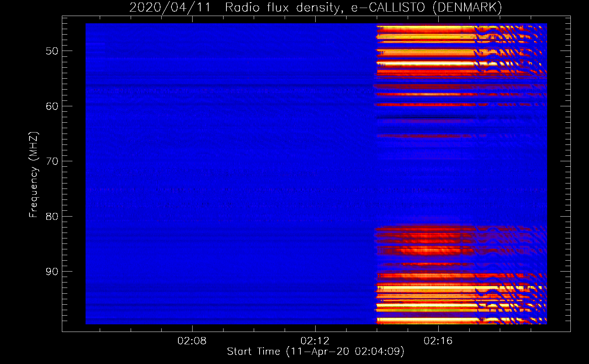Click the '80' frequency tick label

(52, 217)
